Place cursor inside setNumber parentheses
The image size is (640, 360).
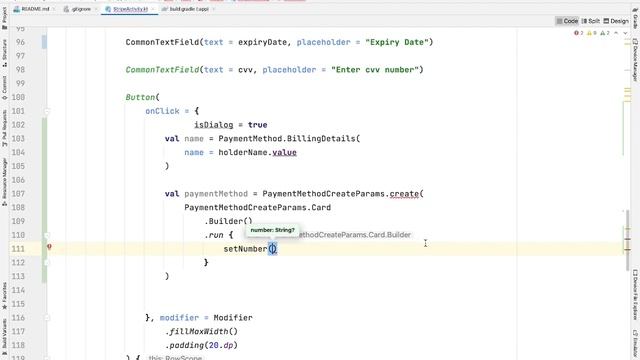(x=272, y=249)
